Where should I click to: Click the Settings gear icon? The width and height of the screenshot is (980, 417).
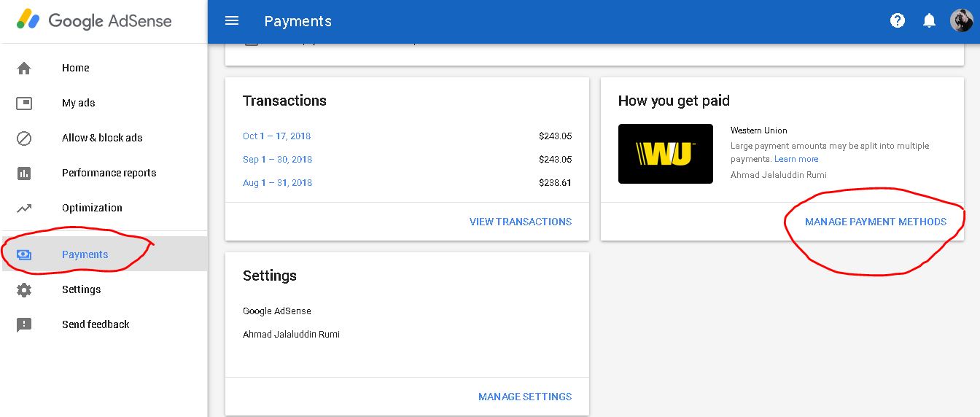pyautogui.click(x=24, y=289)
